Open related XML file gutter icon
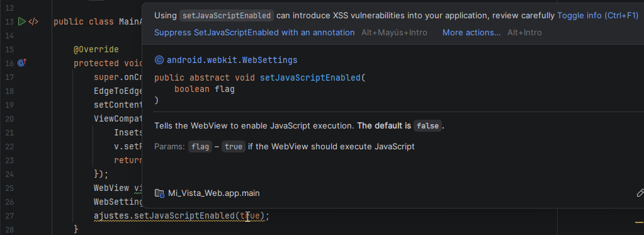Viewport: 644px width, 235px height. 33,21
